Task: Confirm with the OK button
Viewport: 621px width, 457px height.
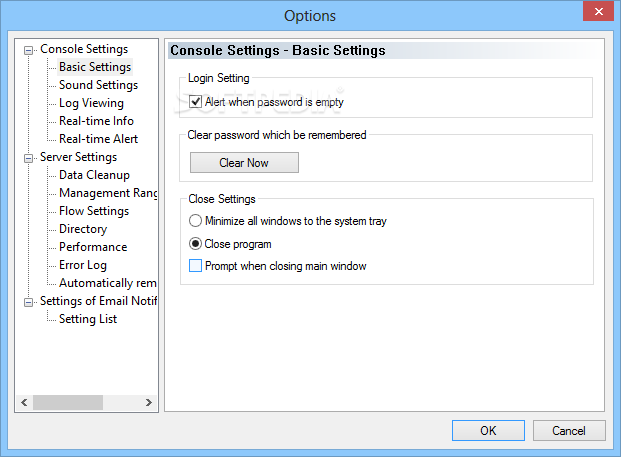Action: (488, 431)
